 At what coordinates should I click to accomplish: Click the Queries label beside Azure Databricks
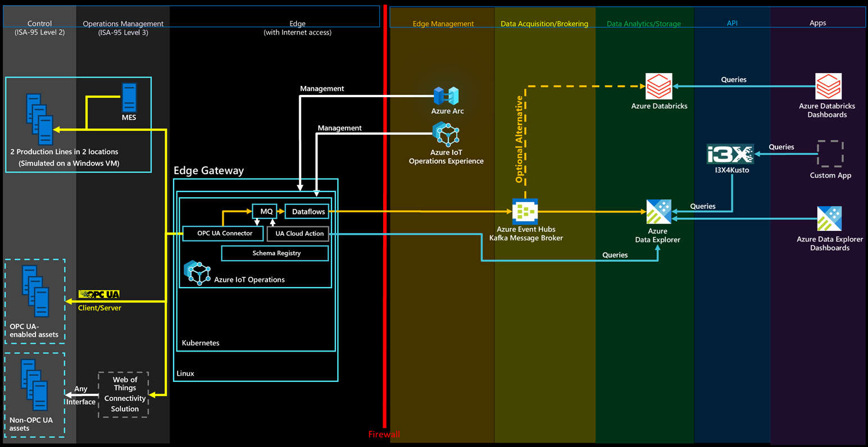(734, 80)
